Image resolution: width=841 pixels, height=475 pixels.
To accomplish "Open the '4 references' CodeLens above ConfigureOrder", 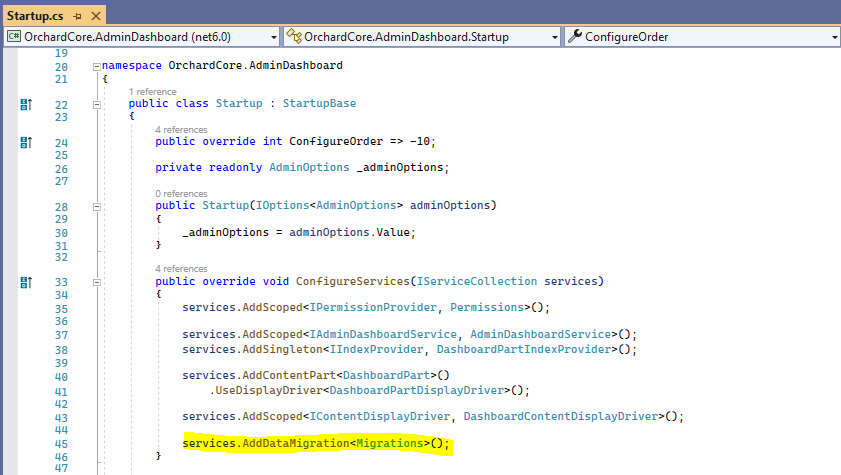I will click(x=181, y=130).
